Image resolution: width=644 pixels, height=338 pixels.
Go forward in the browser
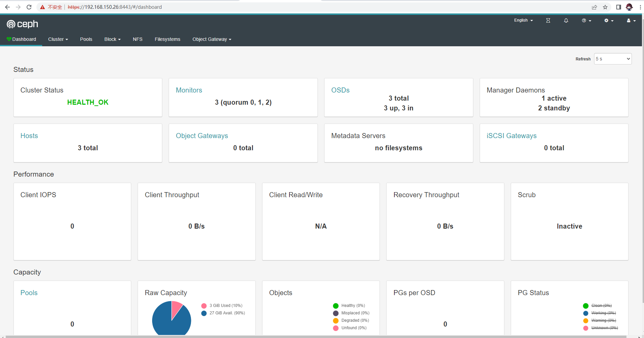(18, 7)
